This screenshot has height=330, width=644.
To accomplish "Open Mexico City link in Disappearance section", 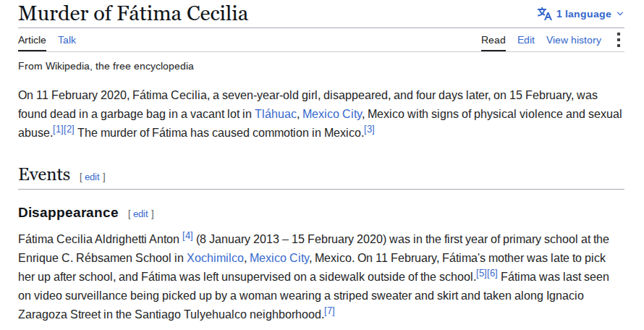I will click(279, 258).
